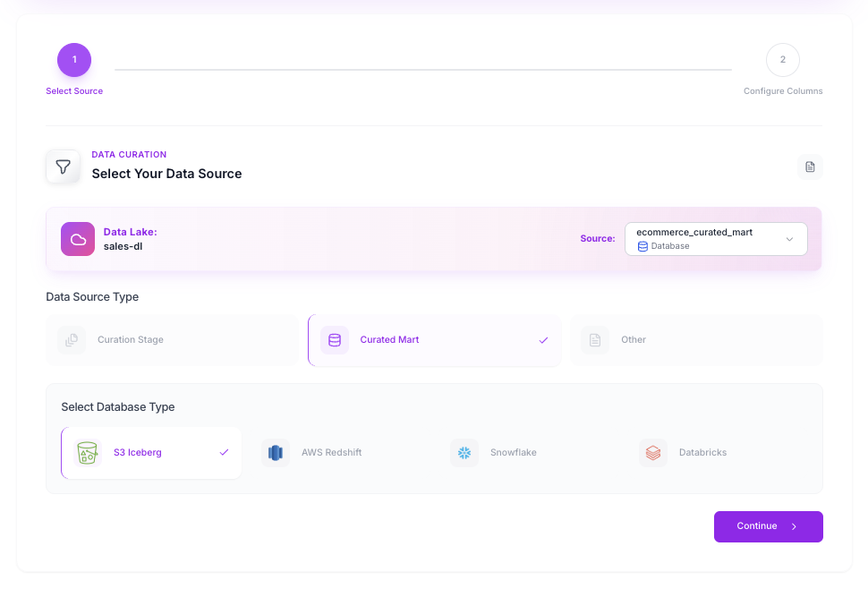The image size is (868, 589).
Task: Click the S3 Iceberg selected checkmark
Action: click(x=224, y=453)
